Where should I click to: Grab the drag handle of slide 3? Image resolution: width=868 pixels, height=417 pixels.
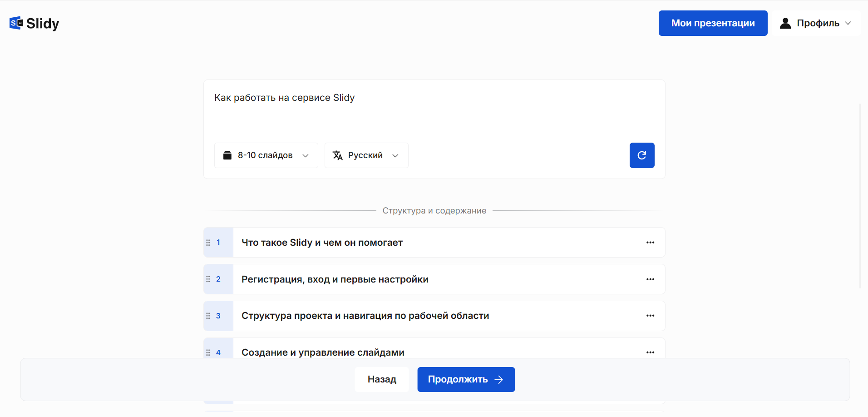(x=208, y=316)
